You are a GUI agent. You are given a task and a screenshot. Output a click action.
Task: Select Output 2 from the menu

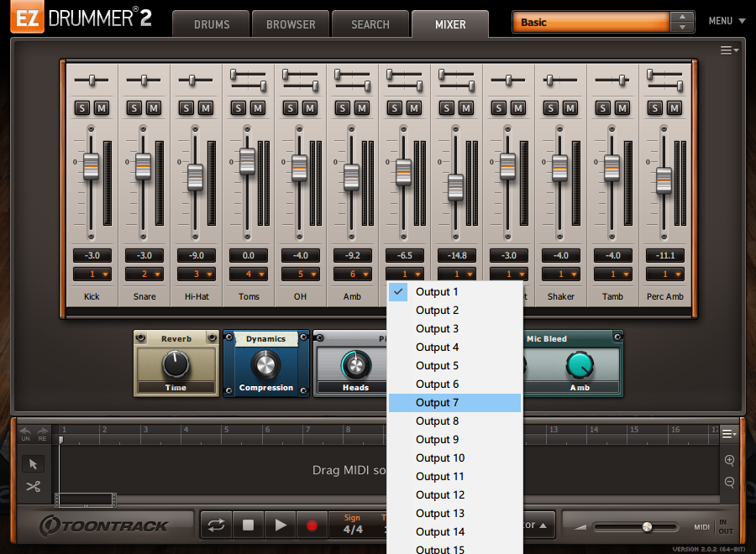tap(454, 311)
